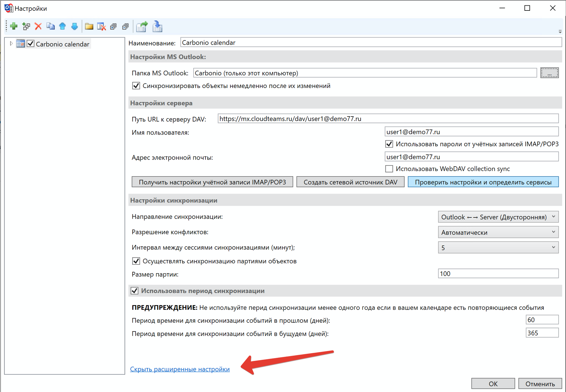Click the blue up arrow move icon
The image size is (566, 392).
(63, 26)
